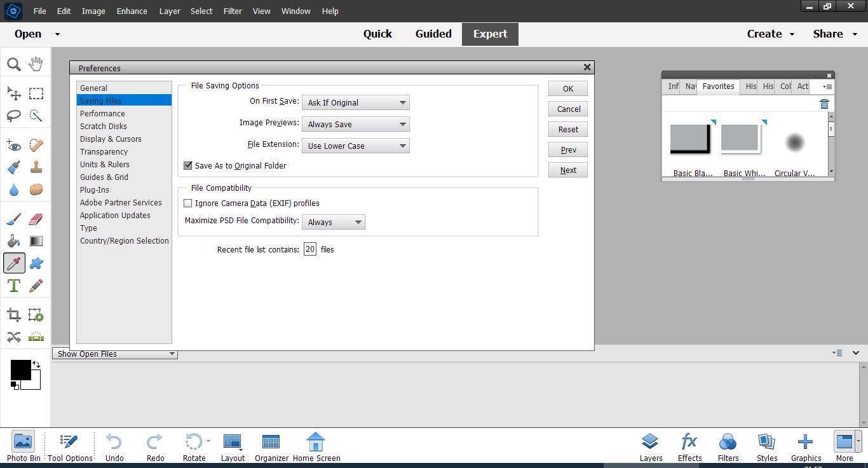Open the Image Previews dropdown
This screenshot has height=468, width=868.
pyautogui.click(x=356, y=124)
